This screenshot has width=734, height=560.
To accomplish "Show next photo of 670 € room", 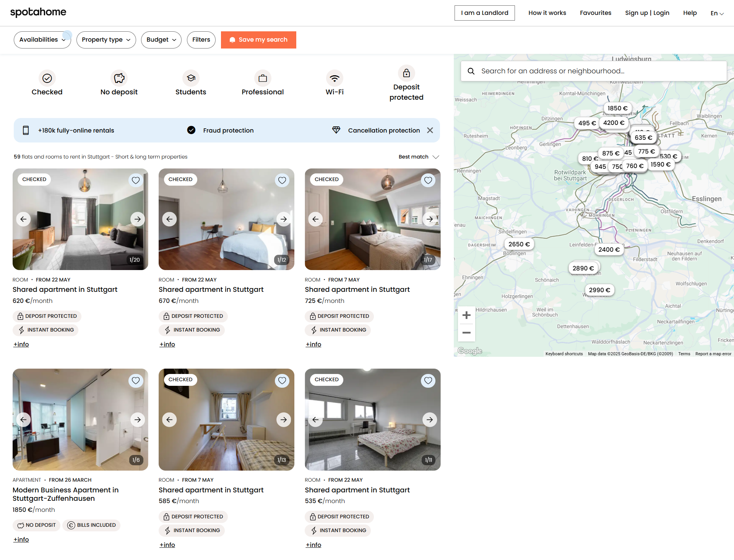I will (x=283, y=219).
